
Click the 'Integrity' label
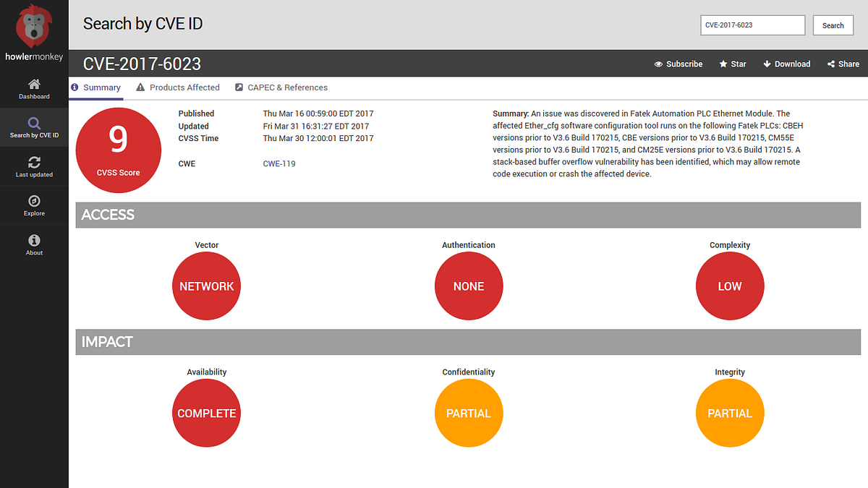(x=730, y=372)
